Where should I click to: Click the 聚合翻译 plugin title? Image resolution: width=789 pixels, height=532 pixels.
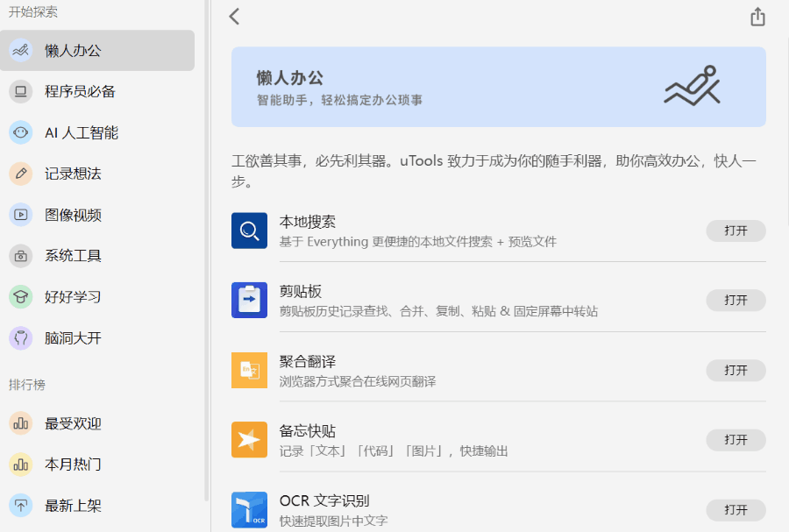pos(308,362)
